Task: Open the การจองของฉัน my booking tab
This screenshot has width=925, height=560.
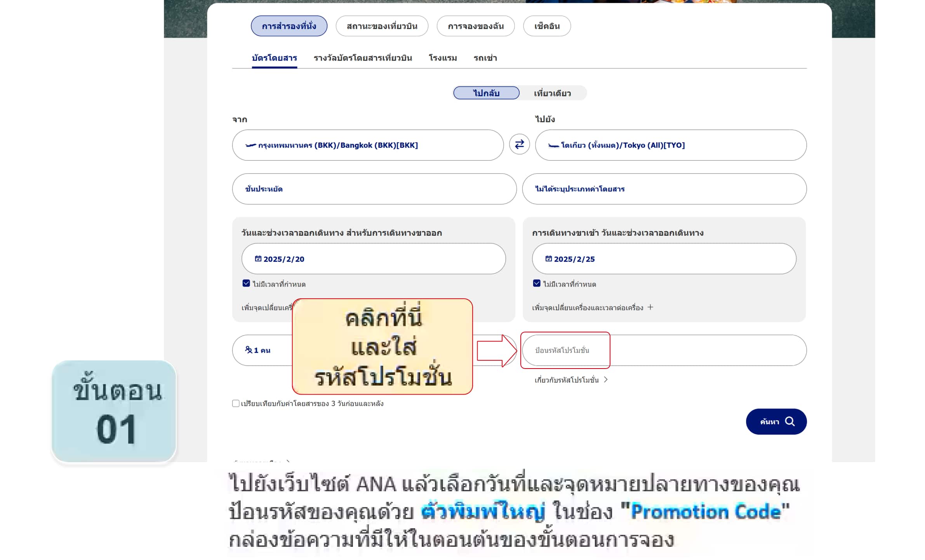Action: click(x=475, y=26)
